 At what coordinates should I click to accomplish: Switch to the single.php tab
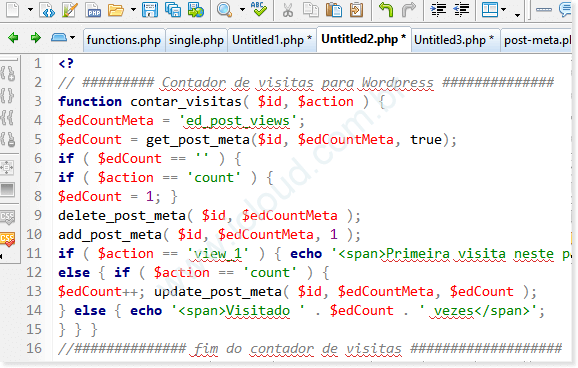click(196, 40)
